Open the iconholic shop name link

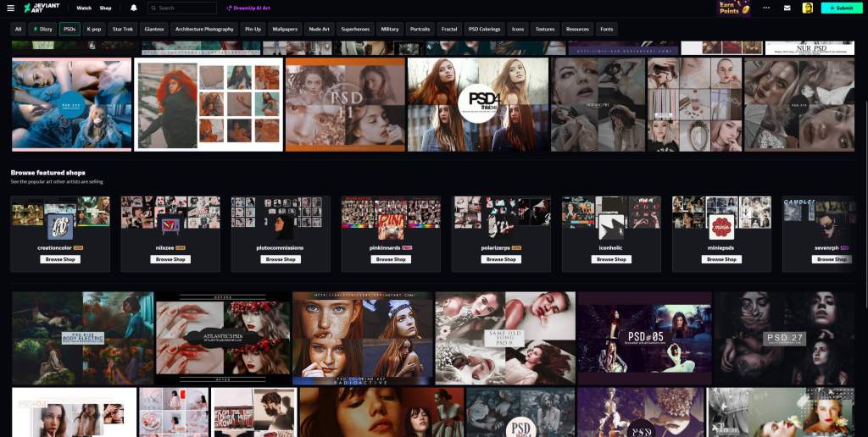[611, 248]
